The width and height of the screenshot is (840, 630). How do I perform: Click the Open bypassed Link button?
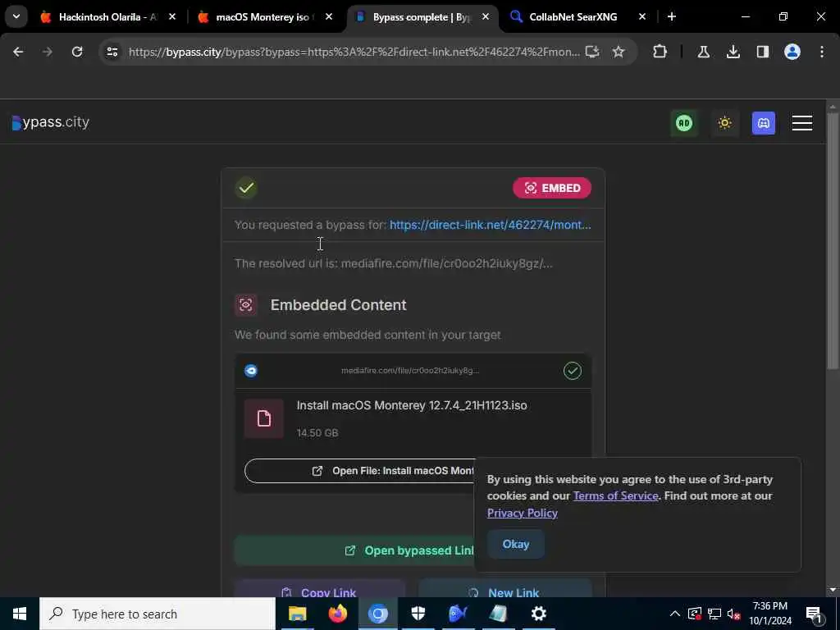click(x=354, y=550)
